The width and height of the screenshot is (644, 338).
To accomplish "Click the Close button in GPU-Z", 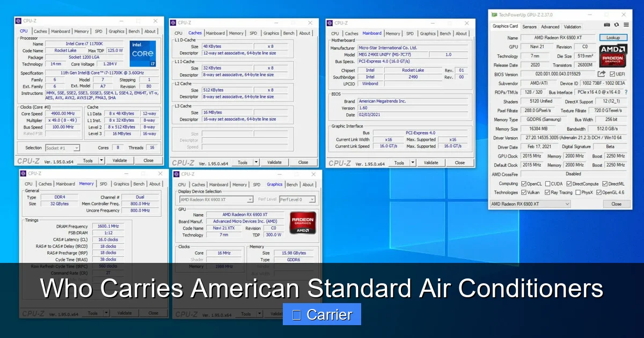I will click(x=616, y=204).
